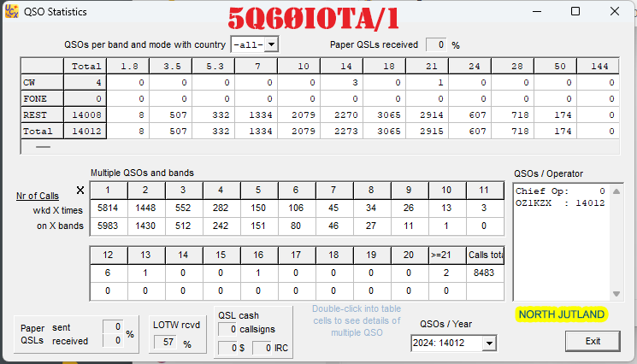Click the QSL cash dollar amount field
Viewport: 637px width, 364px height.
[x=227, y=348]
